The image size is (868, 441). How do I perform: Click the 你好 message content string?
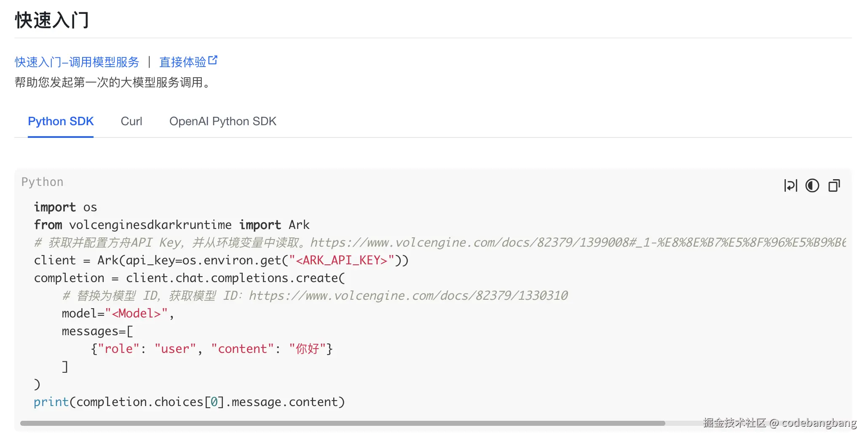click(310, 349)
